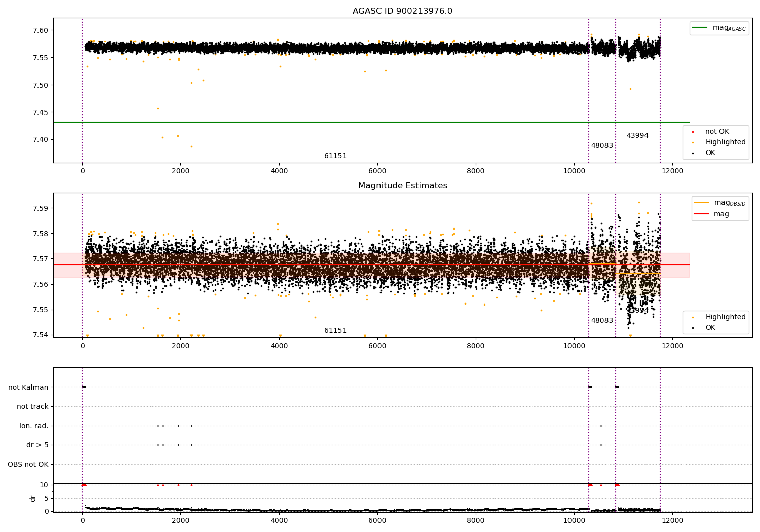Screen dimensions: 760x532
Task: Click the green line sample in top legend
Action: [x=700, y=28]
